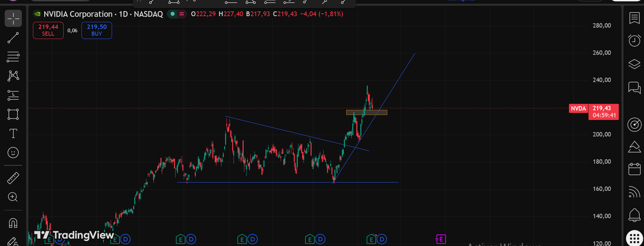
Task: Open the chats speech bubble panel
Action: [634, 86]
